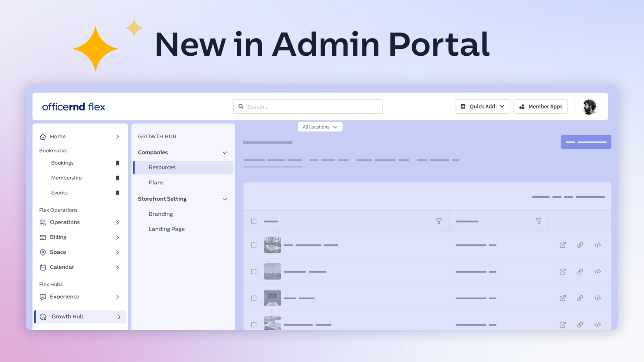Open thumbnail of the third resource row

coord(273,298)
